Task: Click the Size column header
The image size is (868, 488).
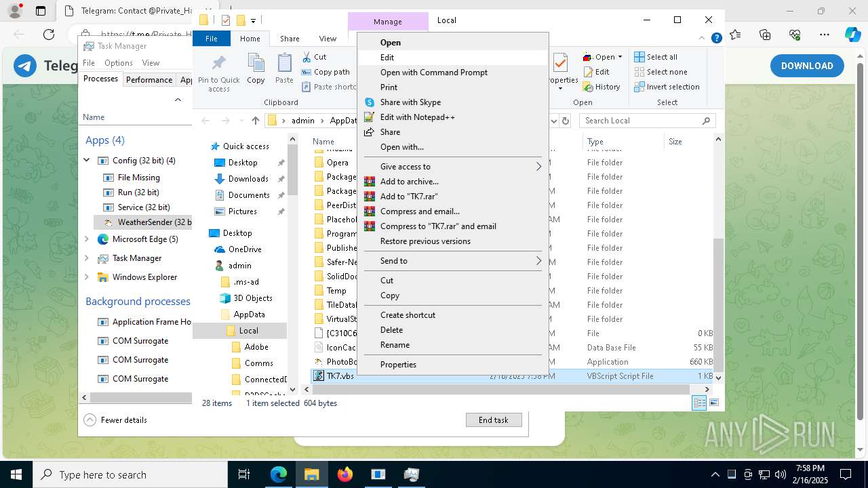Action: tap(688, 142)
